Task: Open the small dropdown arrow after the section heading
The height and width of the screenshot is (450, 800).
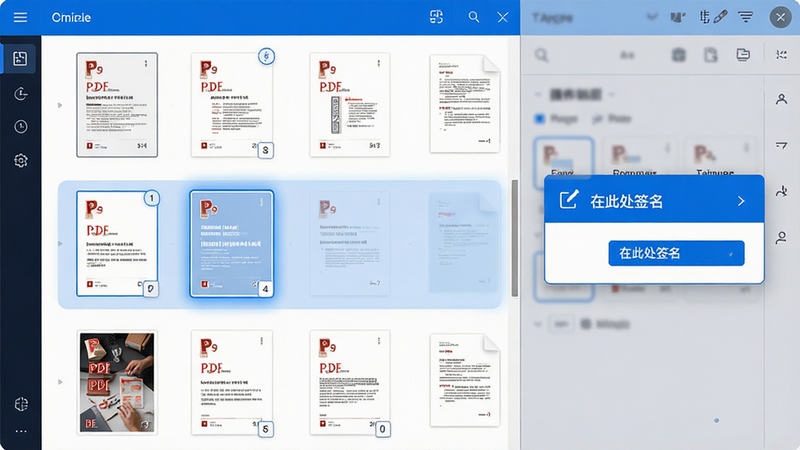Action: [612, 94]
